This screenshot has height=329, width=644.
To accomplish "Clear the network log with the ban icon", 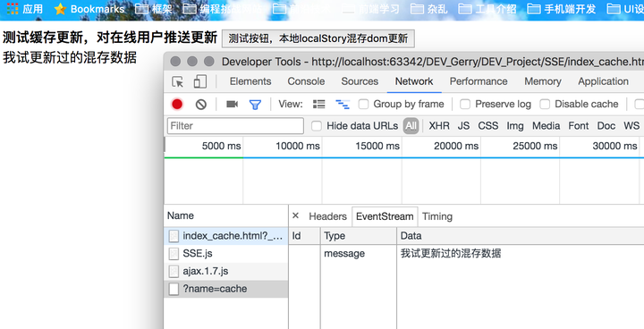I will [x=201, y=105].
